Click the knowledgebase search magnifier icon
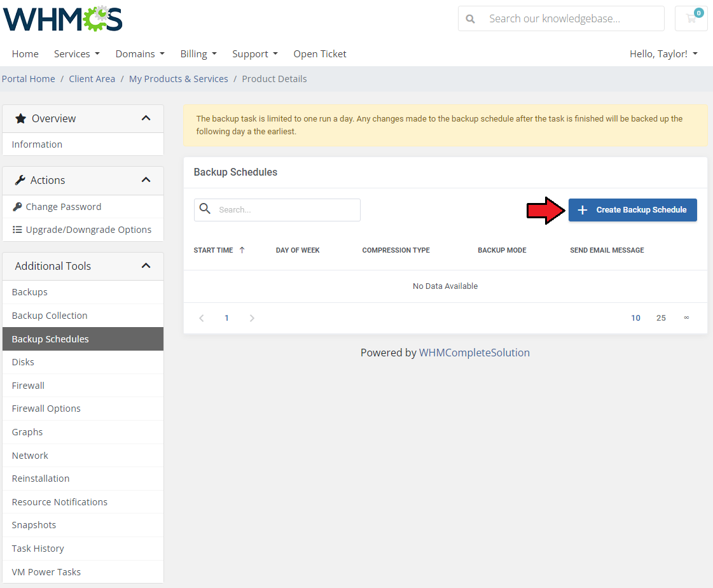The width and height of the screenshot is (713, 588). click(x=471, y=19)
